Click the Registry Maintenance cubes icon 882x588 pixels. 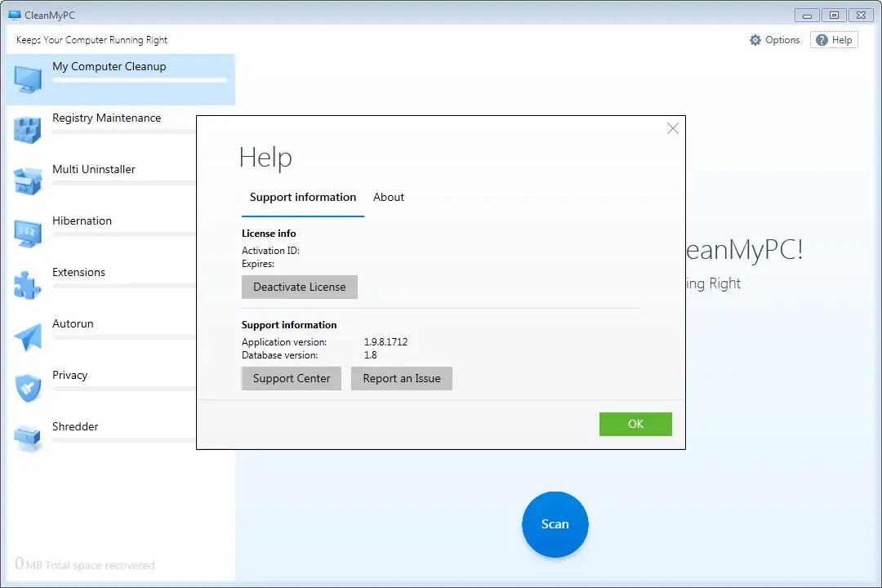tap(28, 130)
